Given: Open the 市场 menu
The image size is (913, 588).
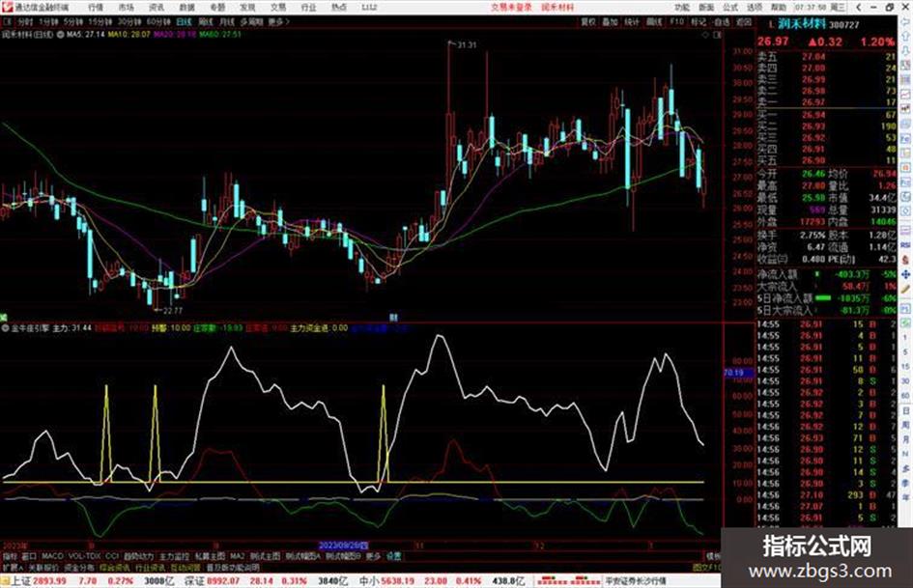Looking at the screenshot, I should (126, 7).
